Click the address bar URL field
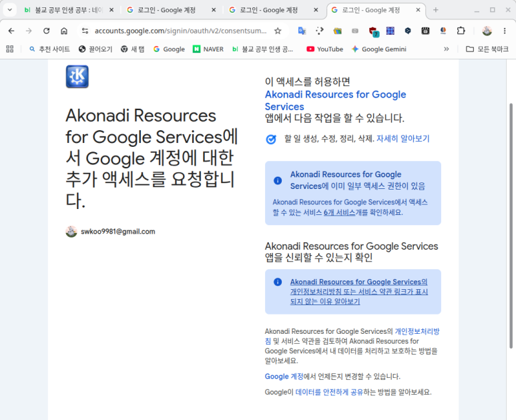516x420 pixels. (x=180, y=31)
